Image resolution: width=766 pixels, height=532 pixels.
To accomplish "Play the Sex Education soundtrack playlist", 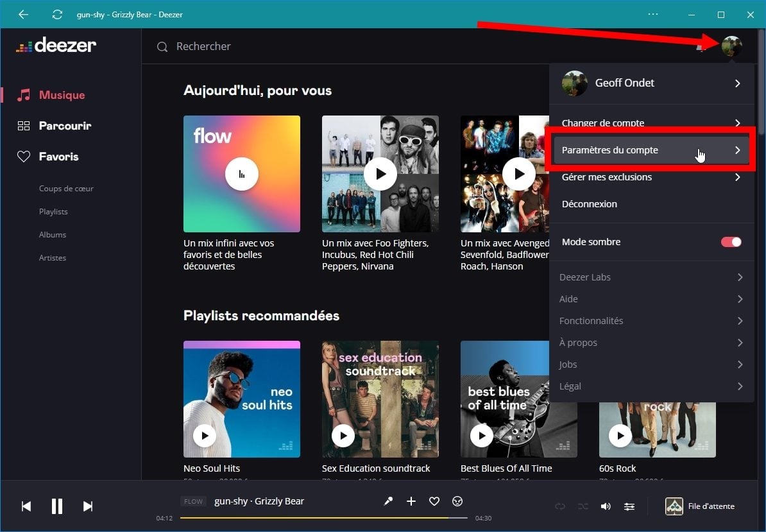I will (x=343, y=435).
